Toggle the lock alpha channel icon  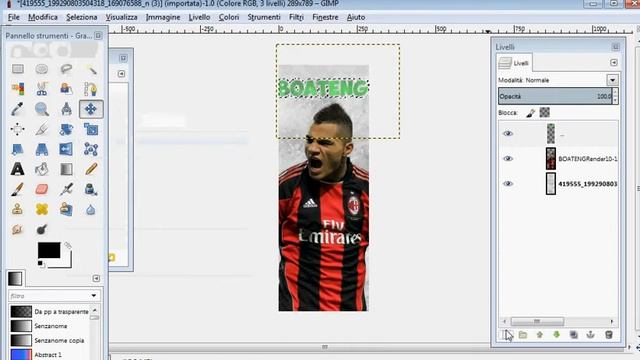click(x=544, y=112)
